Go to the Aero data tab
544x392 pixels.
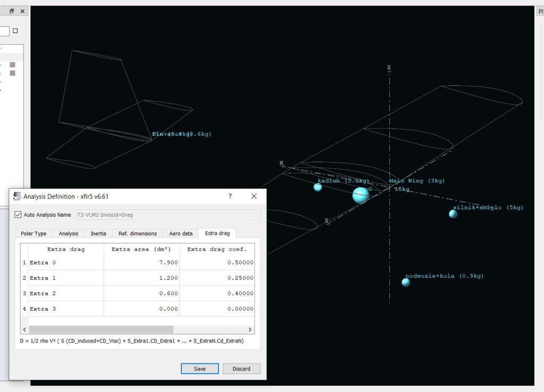181,233
